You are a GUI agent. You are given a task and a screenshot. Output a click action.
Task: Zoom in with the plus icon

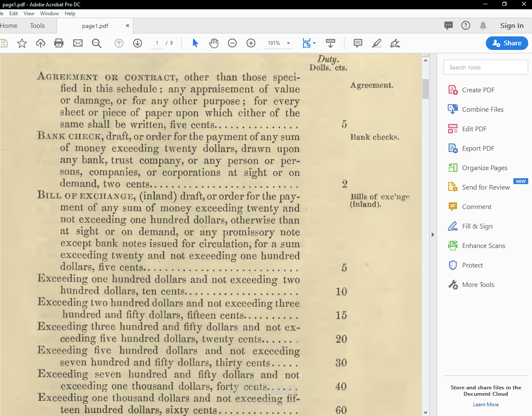click(251, 43)
